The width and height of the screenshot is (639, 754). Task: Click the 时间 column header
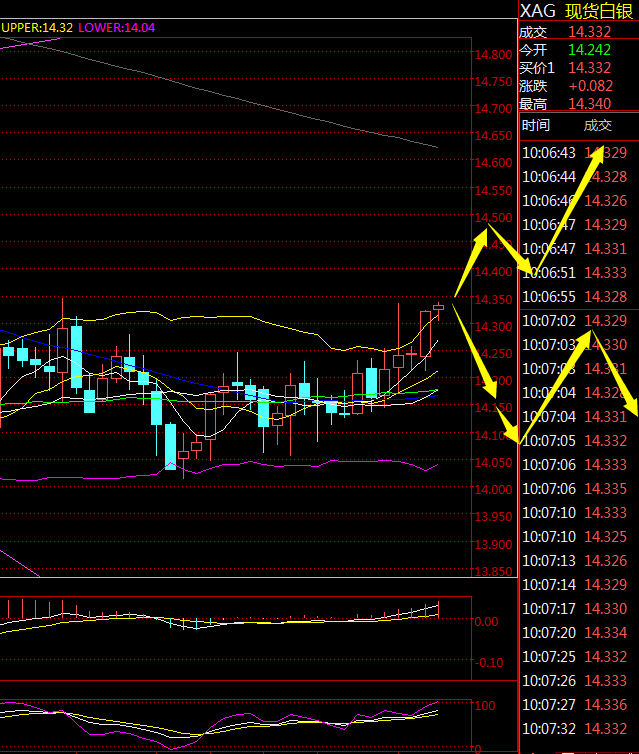tap(536, 126)
